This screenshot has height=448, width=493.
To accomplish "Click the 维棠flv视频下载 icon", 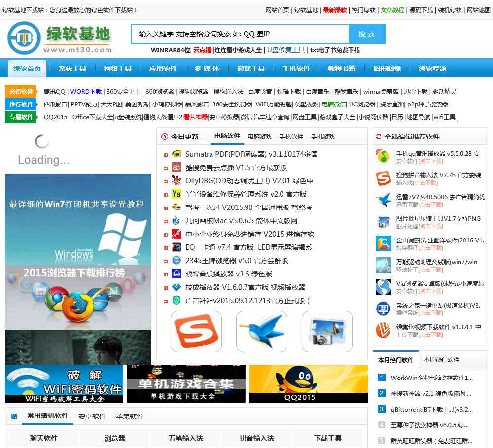I will coord(384,330).
